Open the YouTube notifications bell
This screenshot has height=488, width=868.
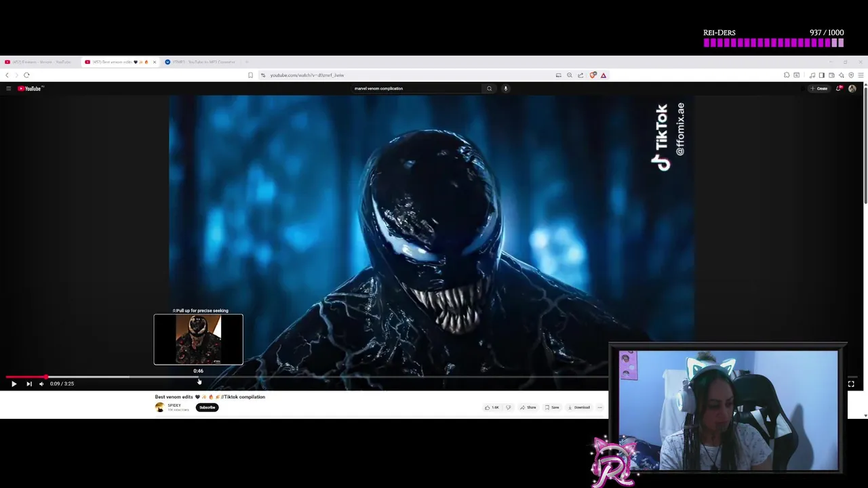[x=839, y=88]
